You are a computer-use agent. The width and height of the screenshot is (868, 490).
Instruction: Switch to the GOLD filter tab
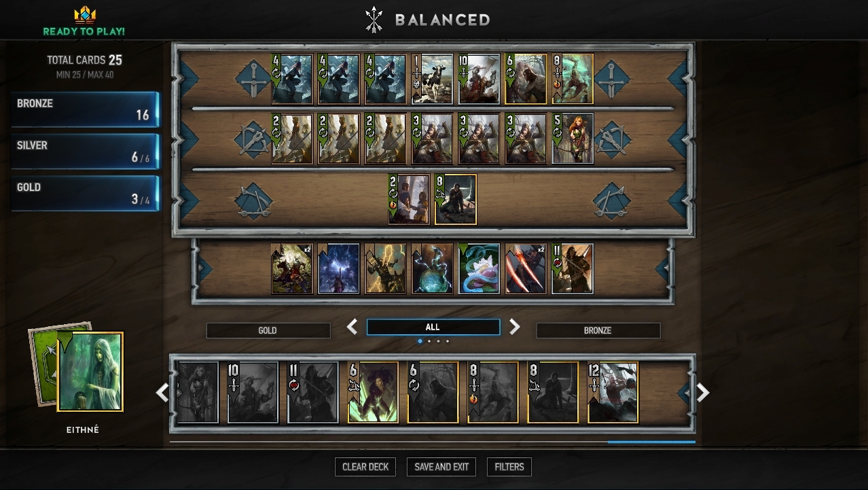coord(268,330)
